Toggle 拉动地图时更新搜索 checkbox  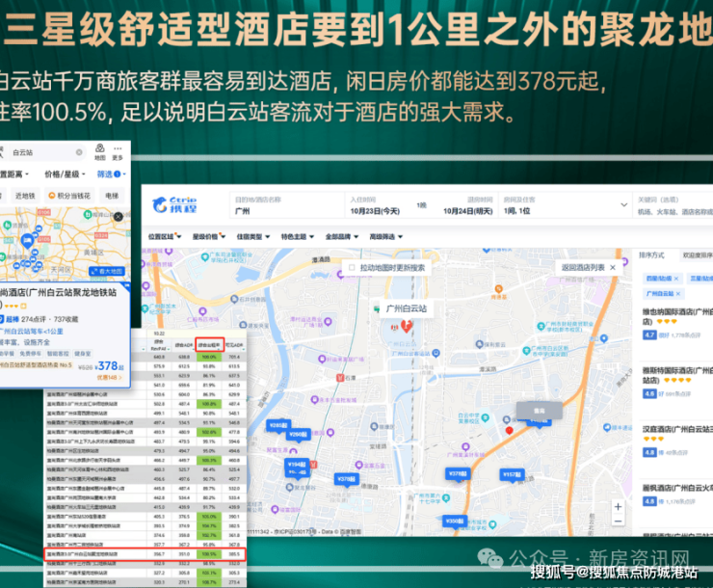click(352, 267)
